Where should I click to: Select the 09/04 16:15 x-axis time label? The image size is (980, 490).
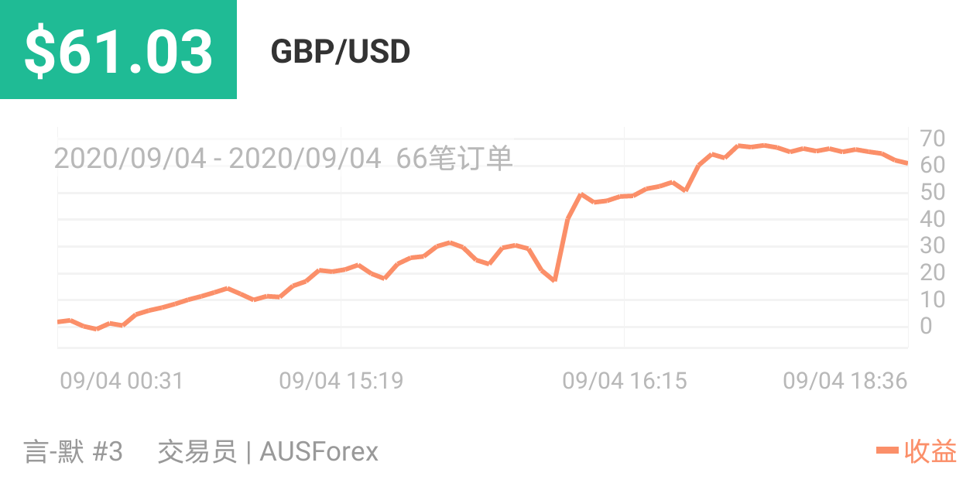coord(625,381)
